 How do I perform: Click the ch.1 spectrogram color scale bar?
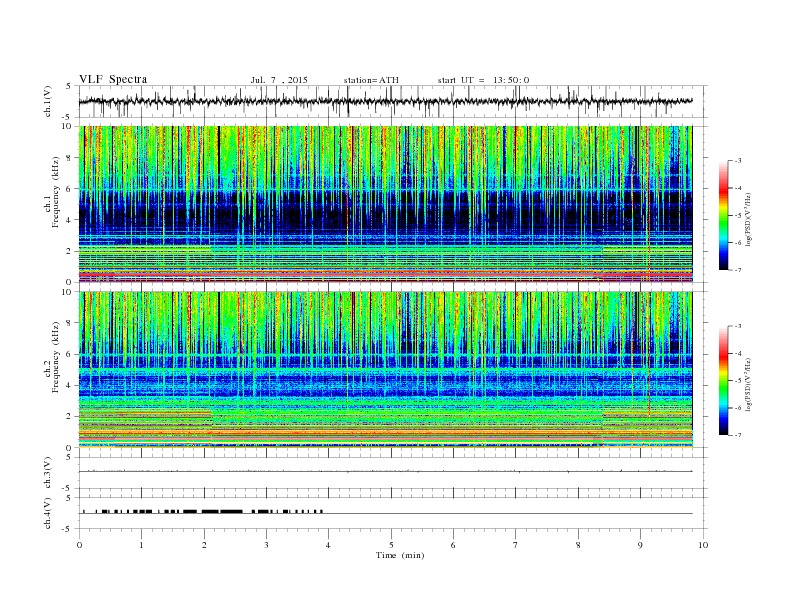[x=724, y=215]
